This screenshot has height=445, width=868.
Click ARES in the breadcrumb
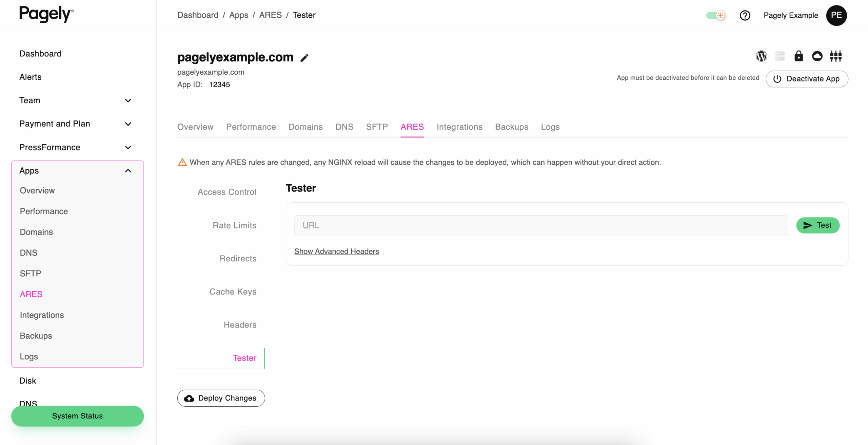[270, 15]
